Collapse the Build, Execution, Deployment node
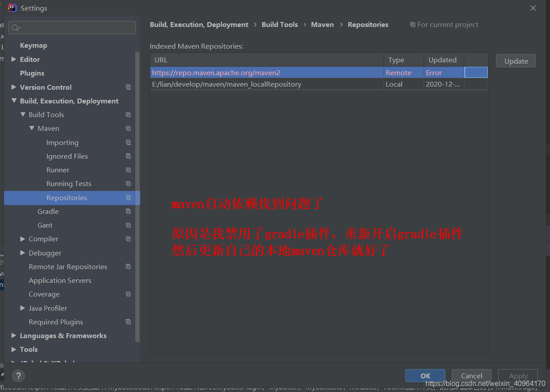Viewport: 550px width, 392px height. tap(14, 101)
